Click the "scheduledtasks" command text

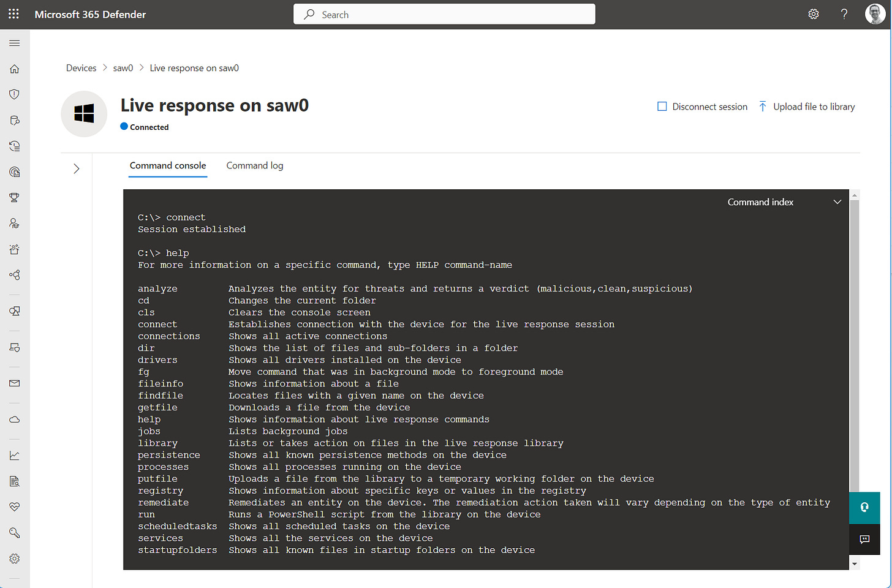pos(178,527)
